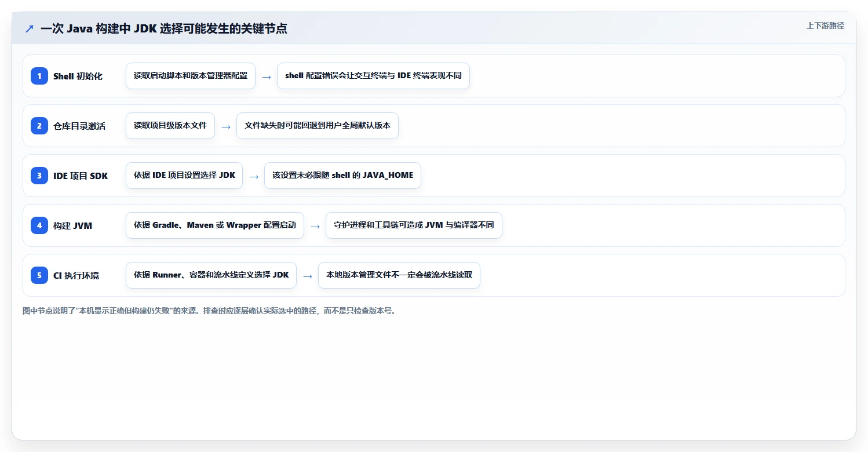The height and width of the screenshot is (452, 868).
Task: Click the diagonal arrow icon beside the title
Action: tap(30, 28)
